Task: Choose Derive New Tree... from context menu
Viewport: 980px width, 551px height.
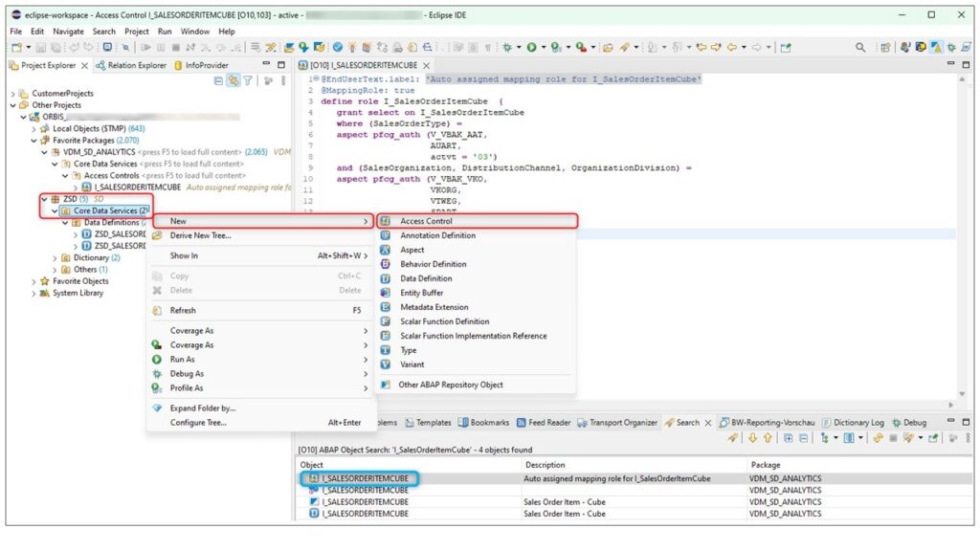Action: coord(261,235)
